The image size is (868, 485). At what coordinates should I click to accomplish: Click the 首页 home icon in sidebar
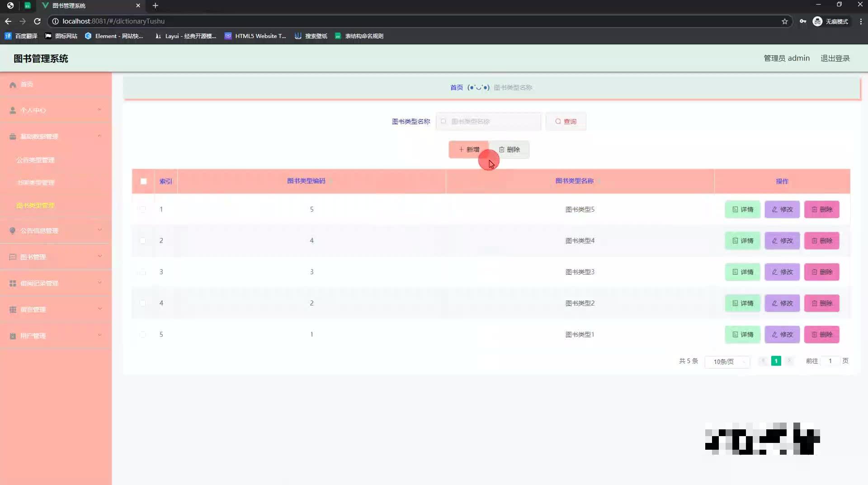click(x=13, y=84)
